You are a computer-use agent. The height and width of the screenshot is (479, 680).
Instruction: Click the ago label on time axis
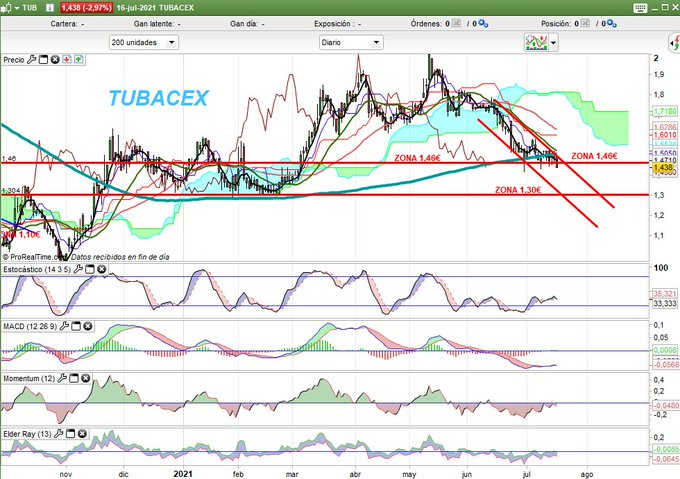click(586, 474)
